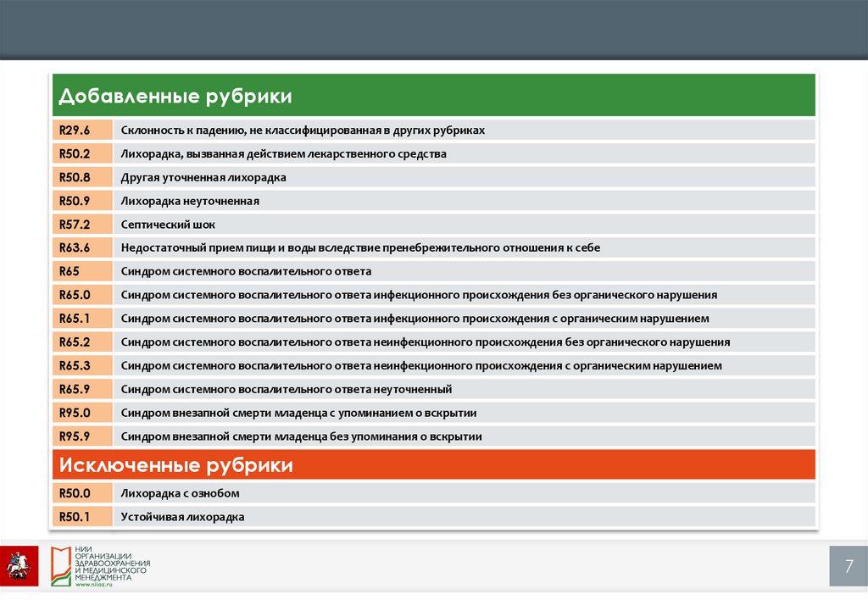The height and width of the screenshot is (600, 868).
Task: Click the 'Лихорадка с ознобом' row text
Action: [x=181, y=493]
